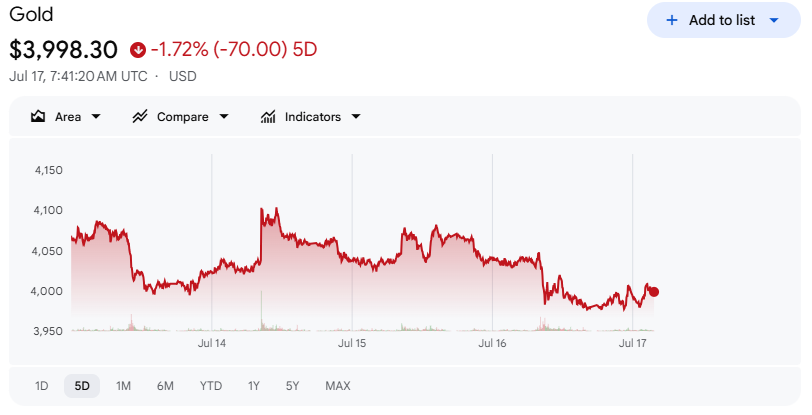The width and height of the screenshot is (812, 415).
Task: Click the Add to list button label
Action: [x=722, y=20]
